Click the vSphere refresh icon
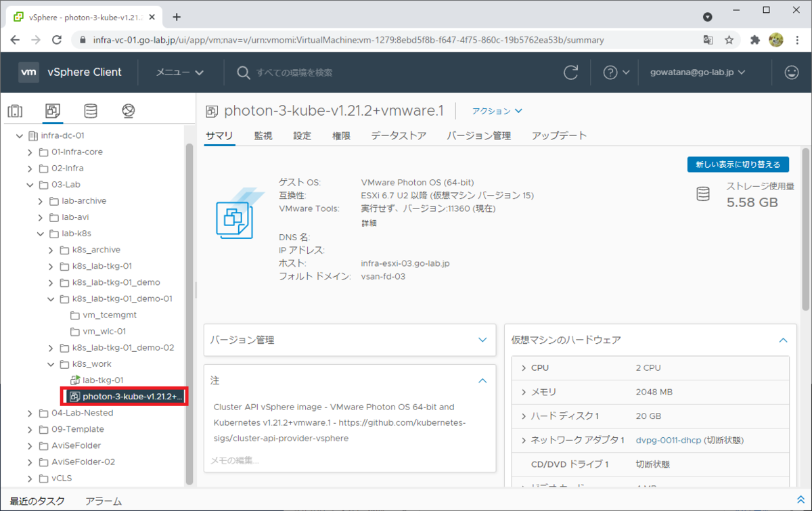This screenshot has width=812, height=511. point(571,72)
